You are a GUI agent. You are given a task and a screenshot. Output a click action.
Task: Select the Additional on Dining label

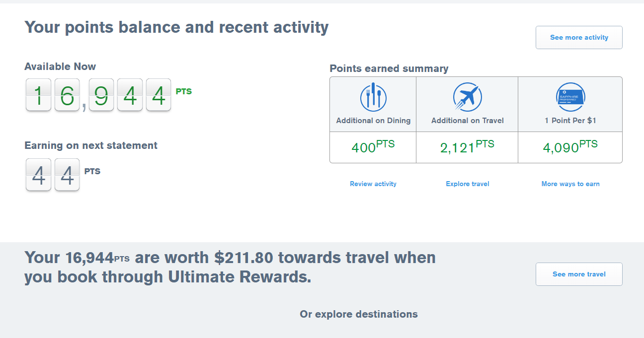373,121
